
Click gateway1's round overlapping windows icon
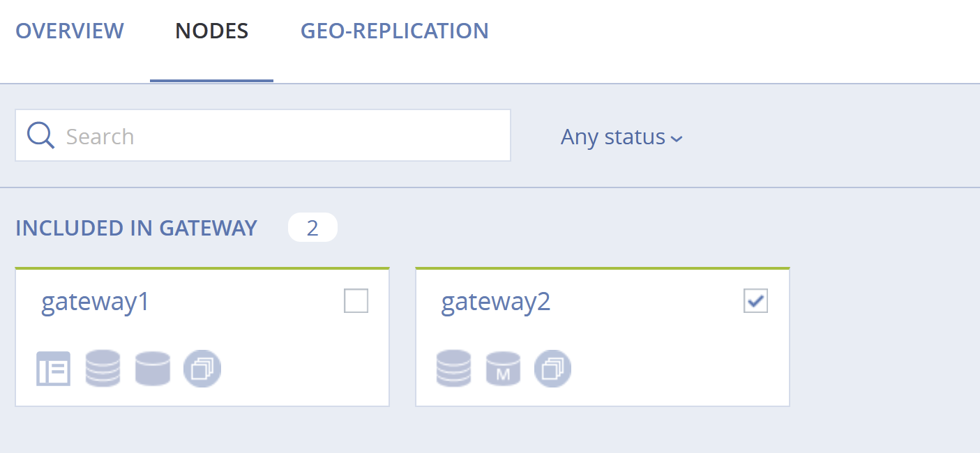point(202,369)
